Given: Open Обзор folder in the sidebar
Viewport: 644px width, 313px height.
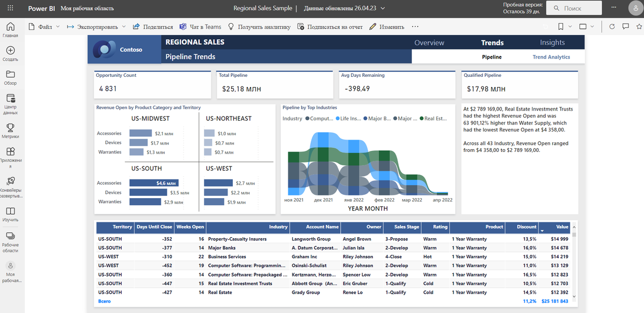Looking at the screenshot, I should pos(10,77).
